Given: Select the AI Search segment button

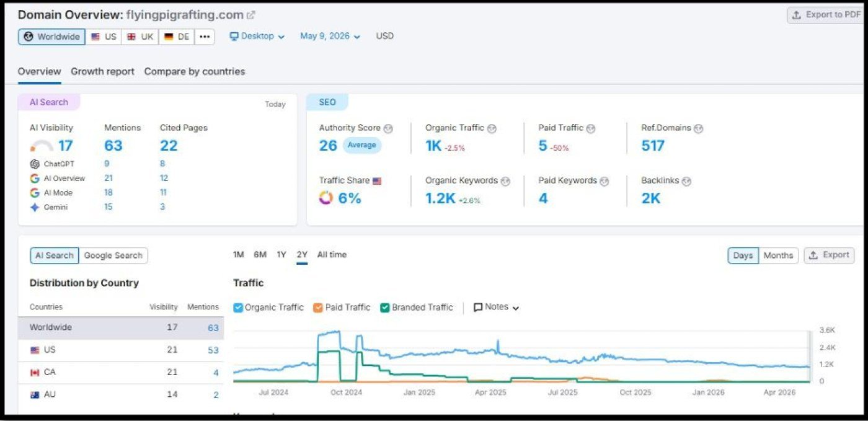Looking at the screenshot, I should tap(55, 255).
